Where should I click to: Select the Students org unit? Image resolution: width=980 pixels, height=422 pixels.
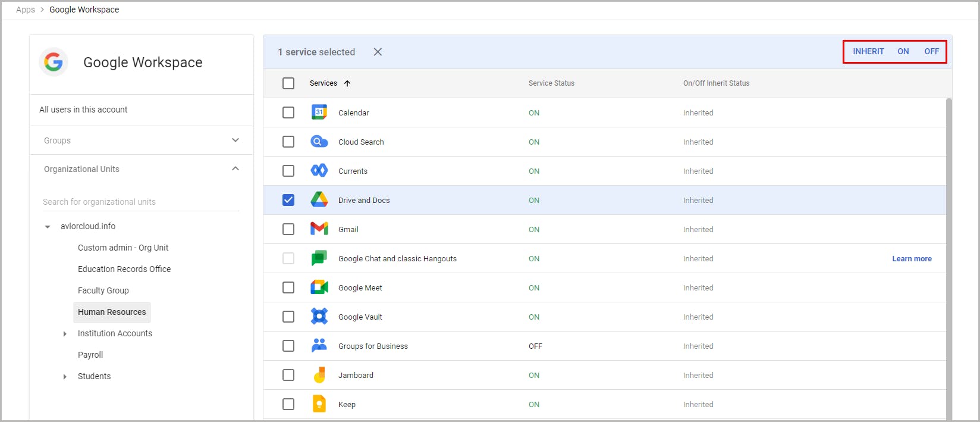(94, 376)
